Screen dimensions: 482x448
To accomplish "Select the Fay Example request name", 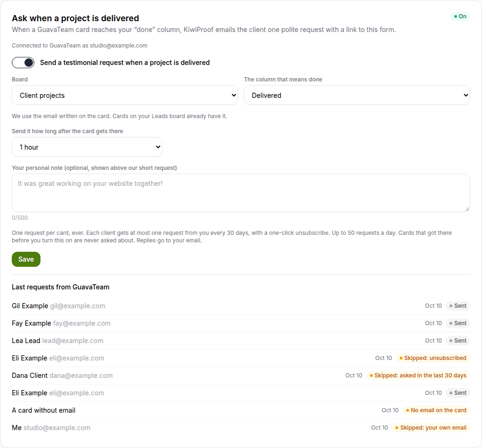I will pos(32,323).
